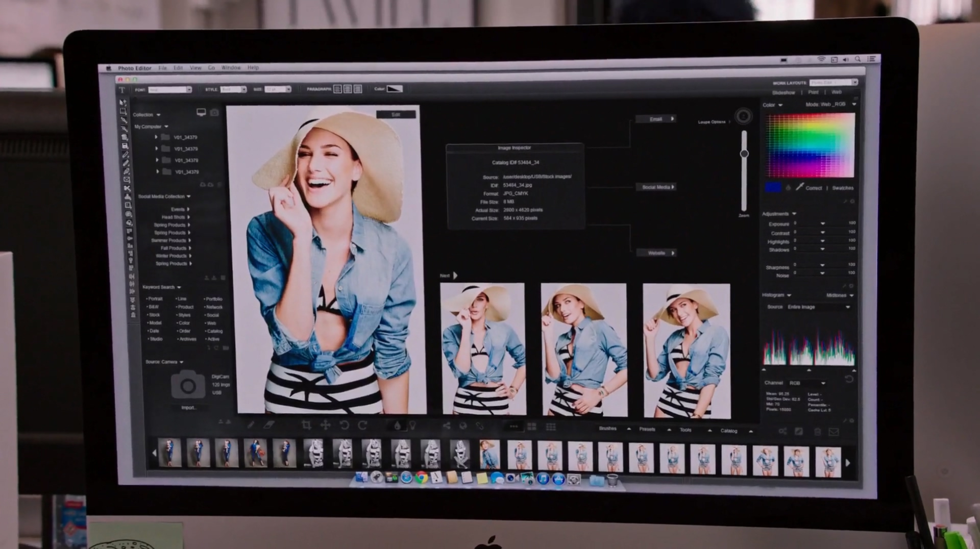The image size is (980, 549).
Task: Select the arrow move tool
Action: point(122,103)
